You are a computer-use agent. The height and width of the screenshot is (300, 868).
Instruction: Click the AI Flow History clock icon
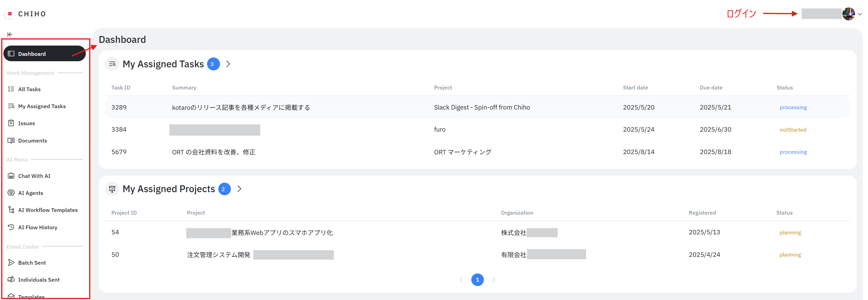point(11,227)
